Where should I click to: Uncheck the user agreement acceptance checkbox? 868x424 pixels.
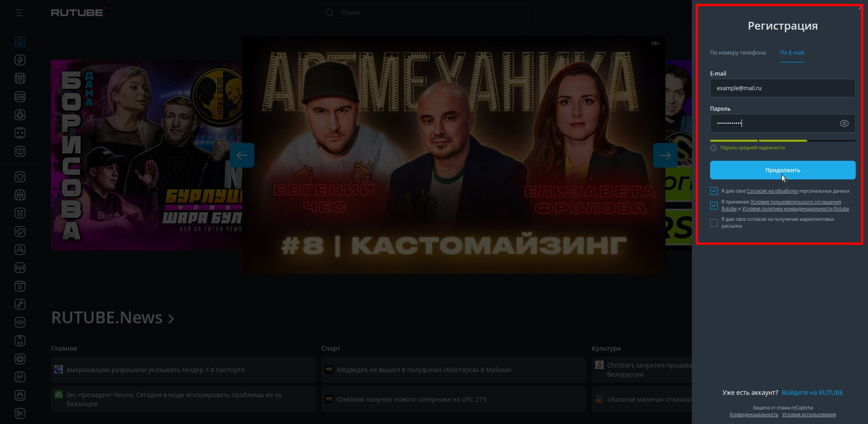[714, 205]
